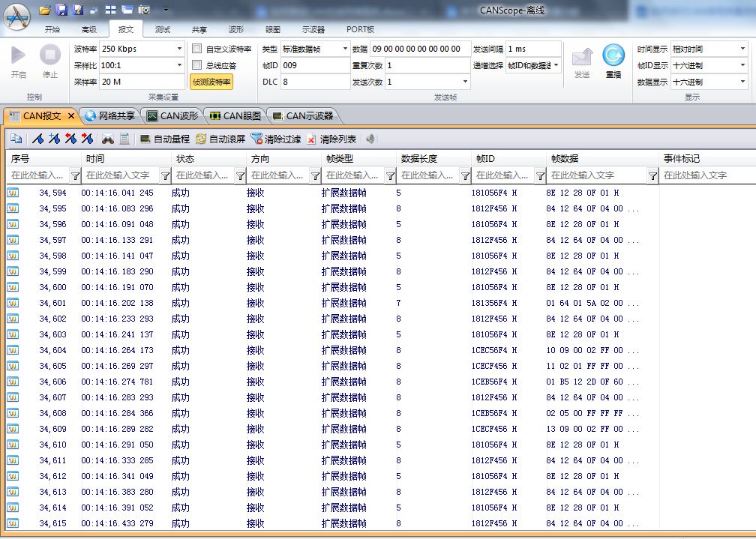Open the 时间显示 dropdown
This screenshot has width=756, height=539.
pos(742,49)
